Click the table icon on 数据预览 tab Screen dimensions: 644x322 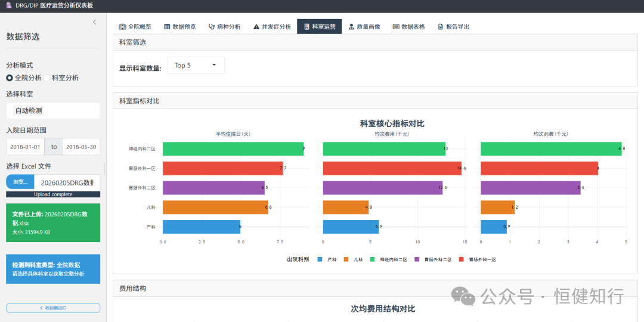point(167,27)
